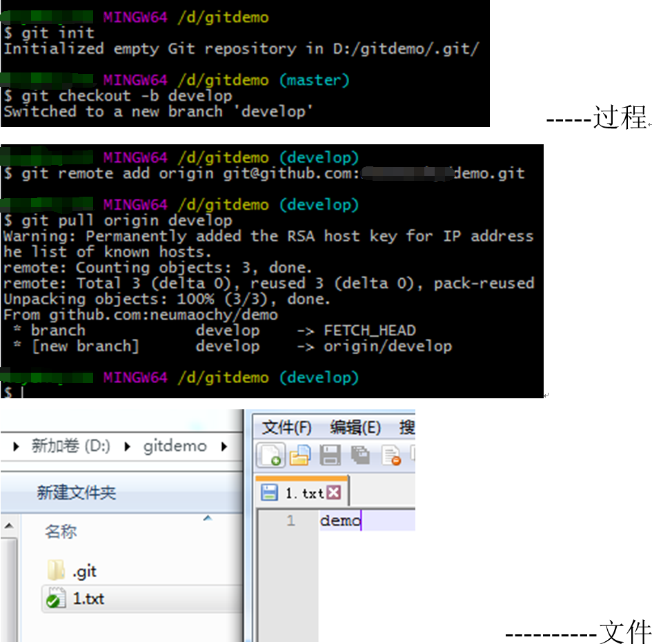652x644 pixels.
Task: Switch to the 1.txt document tab
Action: pos(304,492)
